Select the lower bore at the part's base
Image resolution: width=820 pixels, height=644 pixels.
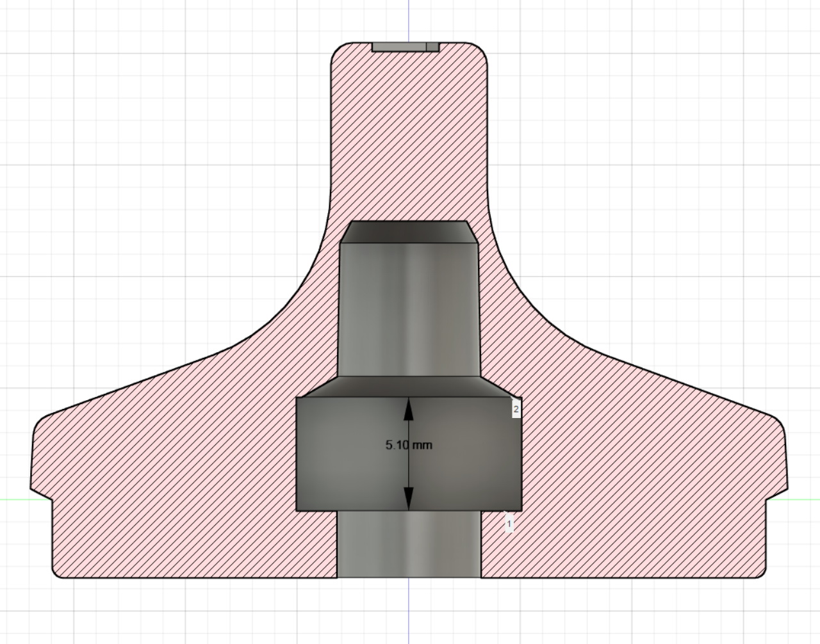[409, 544]
